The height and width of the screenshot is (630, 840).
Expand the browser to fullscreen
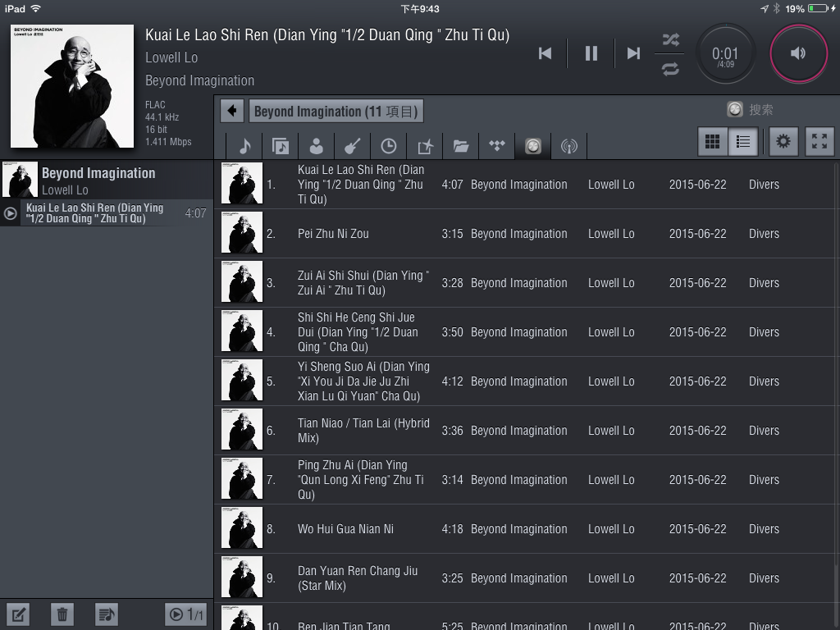[x=819, y=142]
